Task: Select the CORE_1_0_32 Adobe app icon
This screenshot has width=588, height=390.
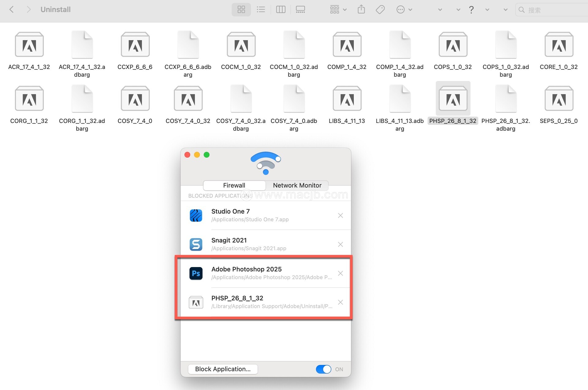Action: (559, 45)
